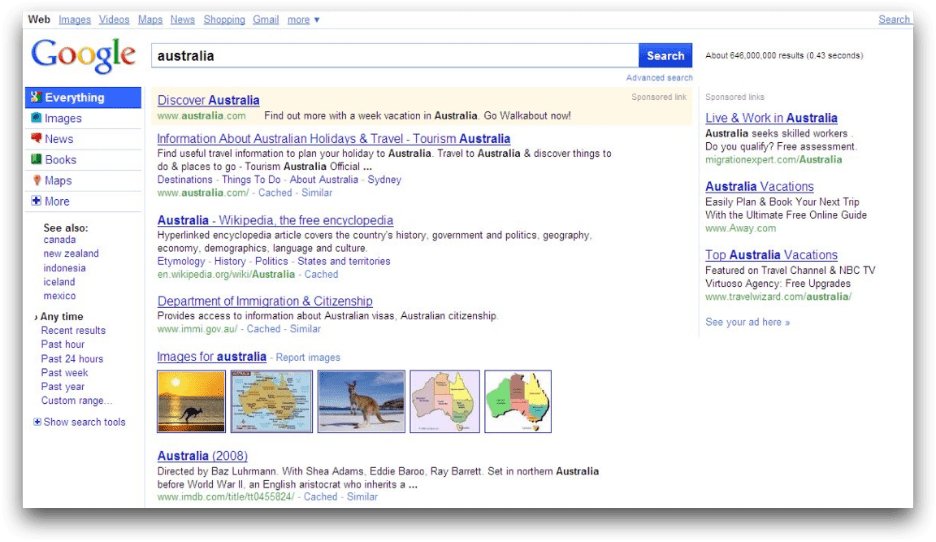Click the Images sidebar icon
936x542 pixels.
click(x=35, y=119)
